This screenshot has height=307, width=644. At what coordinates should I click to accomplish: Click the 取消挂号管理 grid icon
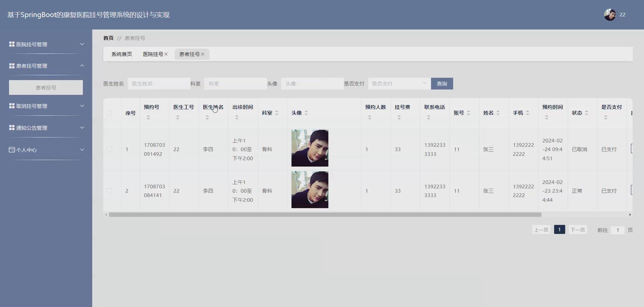pyautogui.click(x=12, y=106)
